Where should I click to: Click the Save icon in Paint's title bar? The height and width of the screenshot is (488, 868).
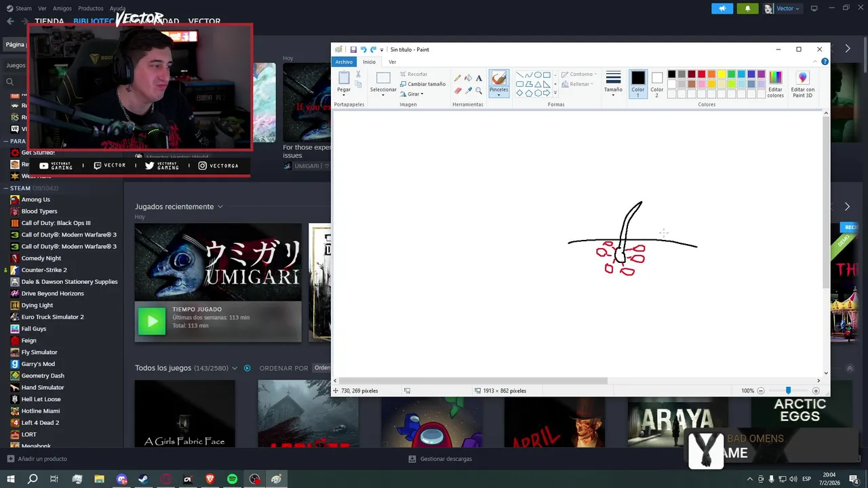pos(353,49)
